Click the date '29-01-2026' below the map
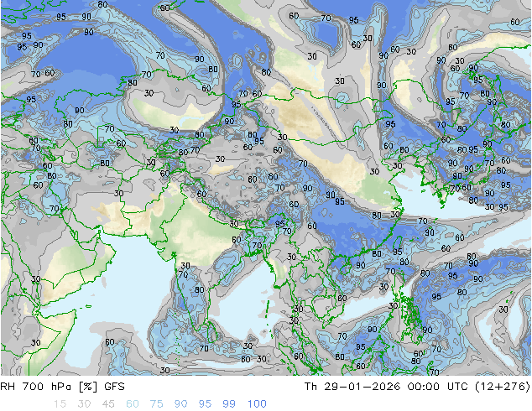The width and height of the screenshot is (532, 411). (x=362, y=386)
